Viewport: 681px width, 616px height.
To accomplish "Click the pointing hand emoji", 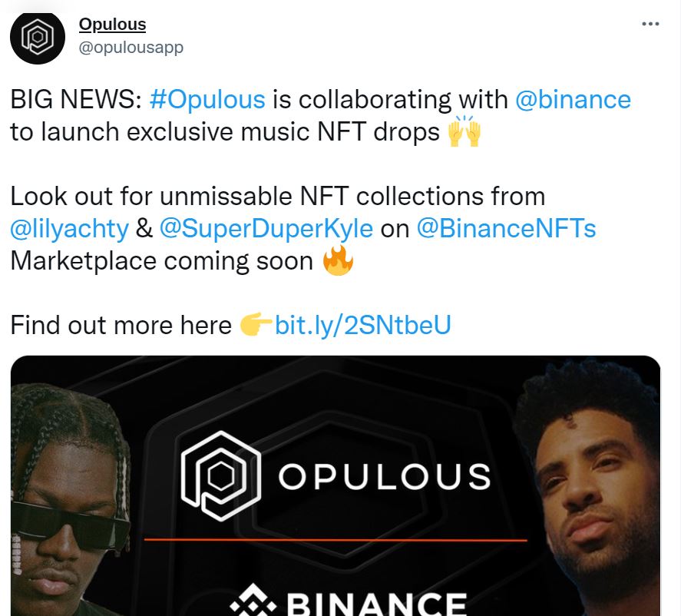I will coord(256,324).
